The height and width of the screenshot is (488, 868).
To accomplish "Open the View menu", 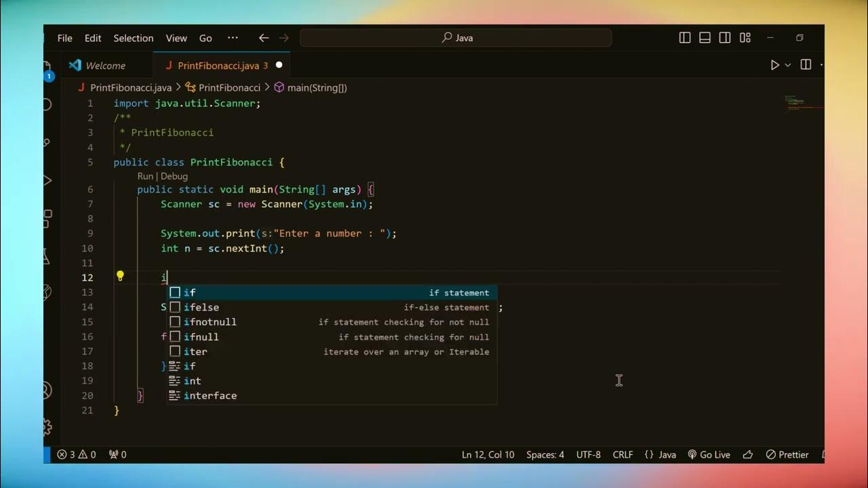I will (x=176, y=38).
